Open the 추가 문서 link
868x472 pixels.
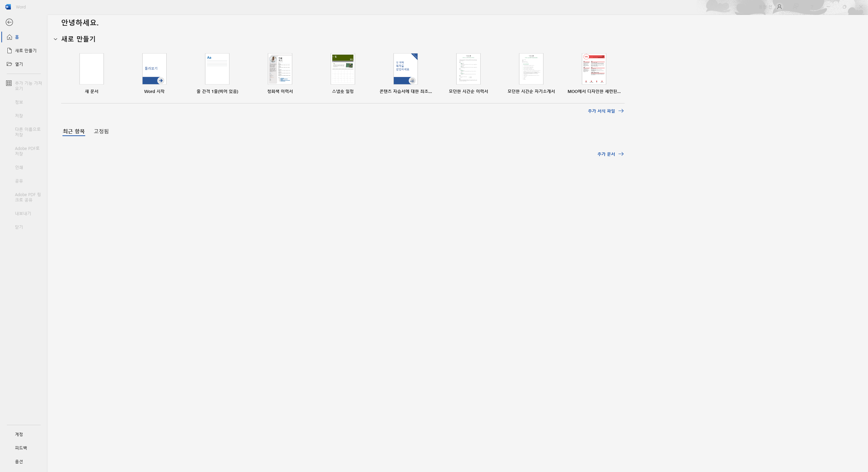610,154
